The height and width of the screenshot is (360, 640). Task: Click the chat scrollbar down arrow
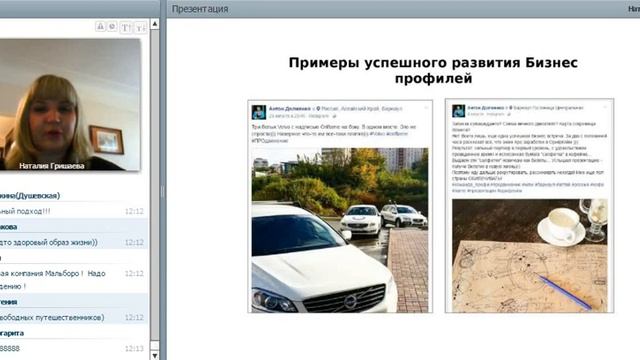click(155, 356)
